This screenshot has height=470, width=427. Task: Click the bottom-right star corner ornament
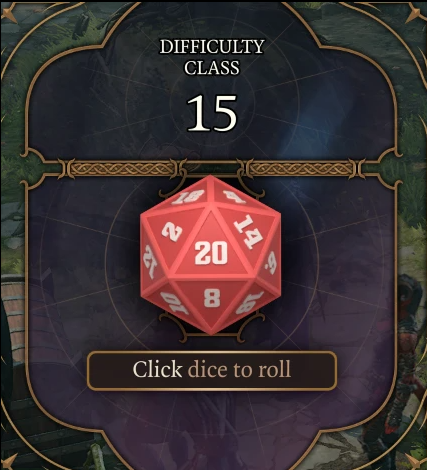coord(416,462)
